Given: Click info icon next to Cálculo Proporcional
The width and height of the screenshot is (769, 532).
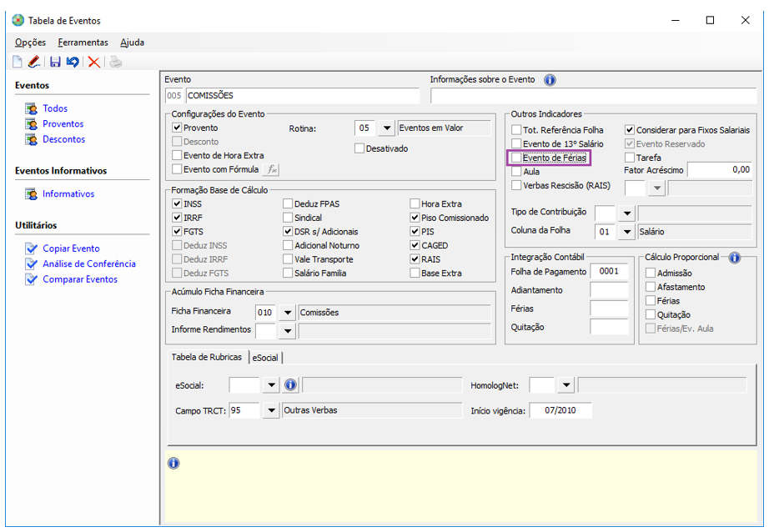Looking at the screenshot, I should [x=734, y=258].
